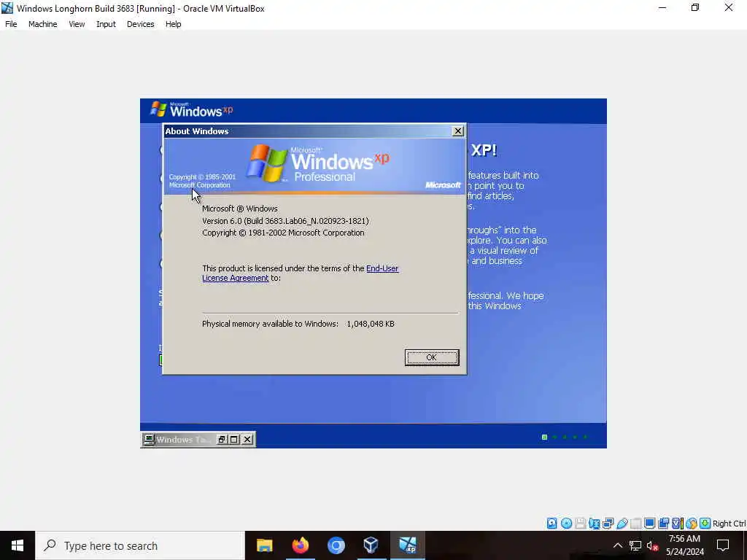
Task: Click OK in About Windows dialog
Action: point(432,357)
